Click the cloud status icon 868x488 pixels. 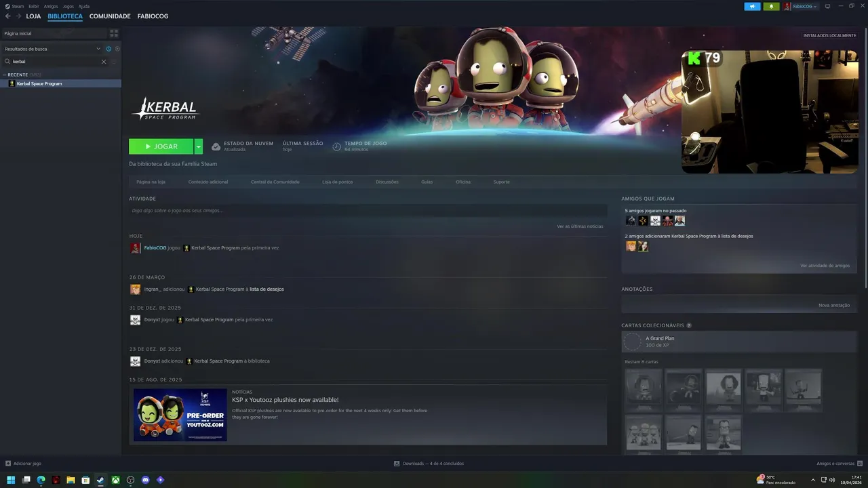216,146
